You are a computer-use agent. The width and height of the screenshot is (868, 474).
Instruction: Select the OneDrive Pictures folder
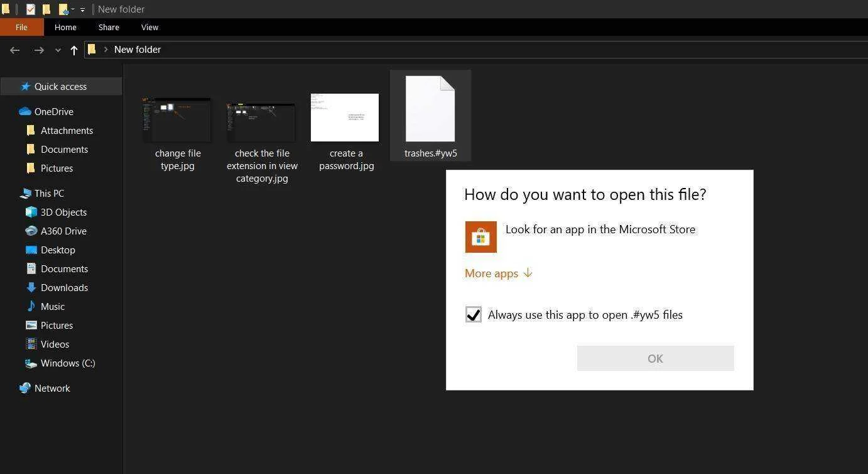click(49, 168)
